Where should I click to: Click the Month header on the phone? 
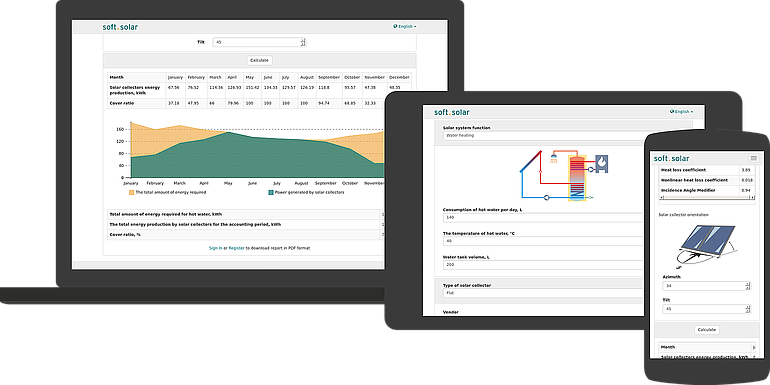coord(667,347)
